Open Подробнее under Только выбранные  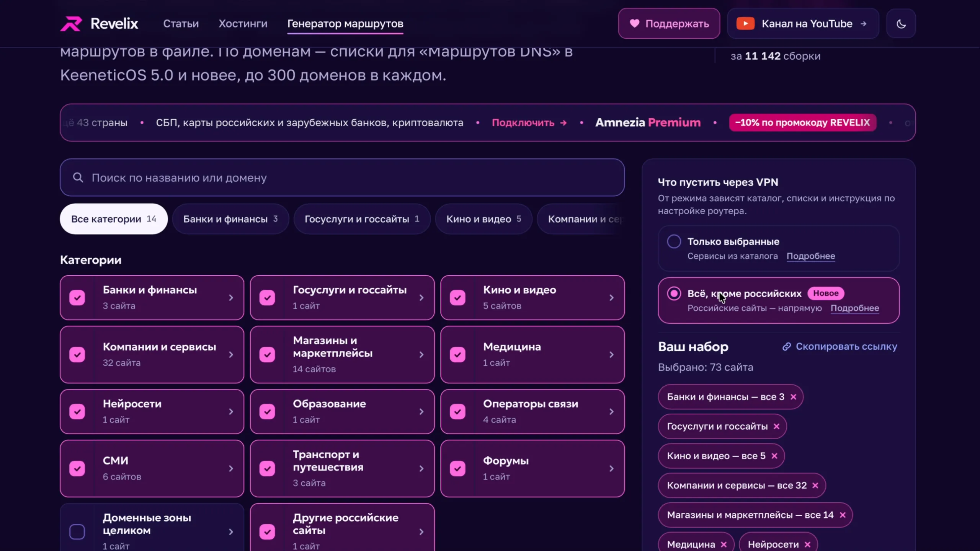tap(811, 256)
